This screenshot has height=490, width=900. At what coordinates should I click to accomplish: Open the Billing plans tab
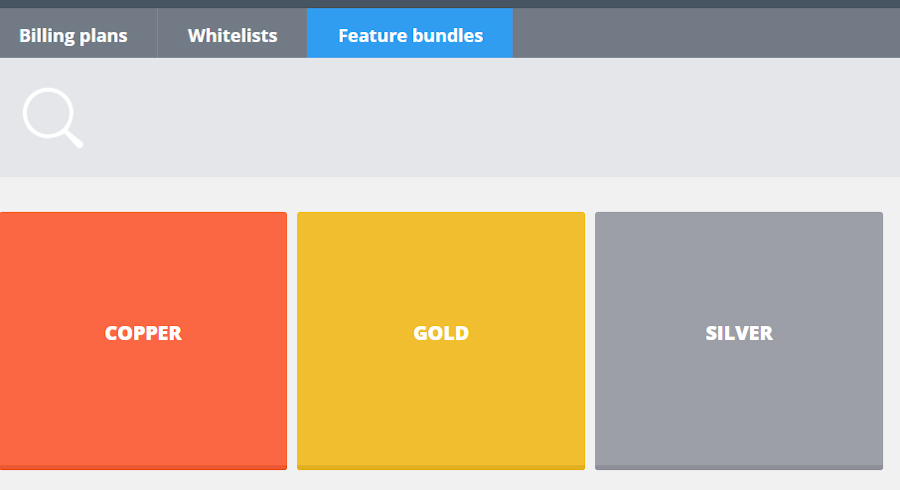coord(74,36)
